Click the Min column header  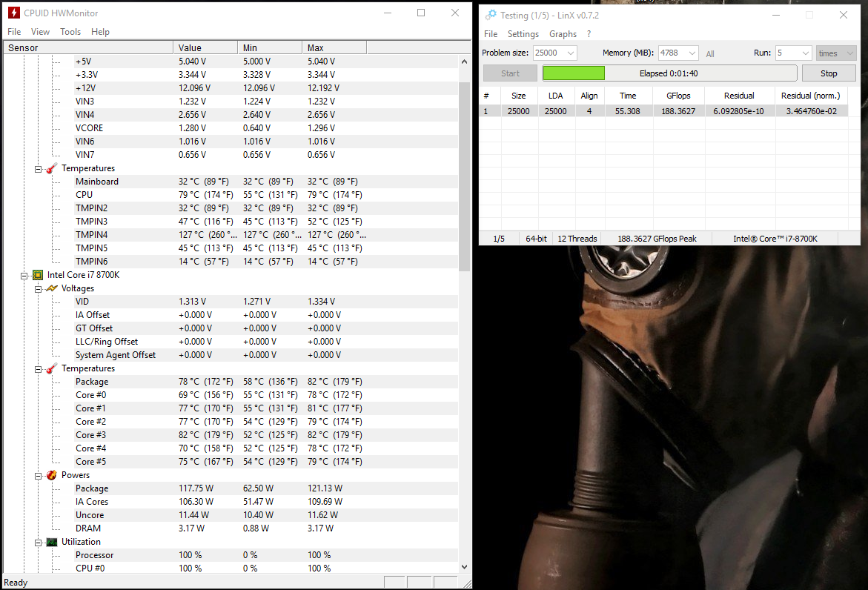click(270, 47)
